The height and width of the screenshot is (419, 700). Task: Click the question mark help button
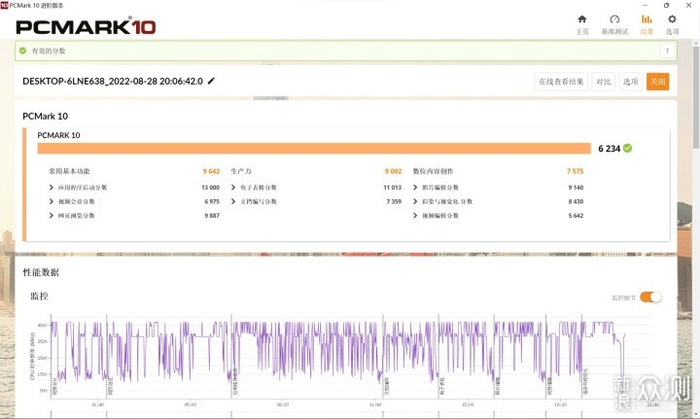point(667,50)
